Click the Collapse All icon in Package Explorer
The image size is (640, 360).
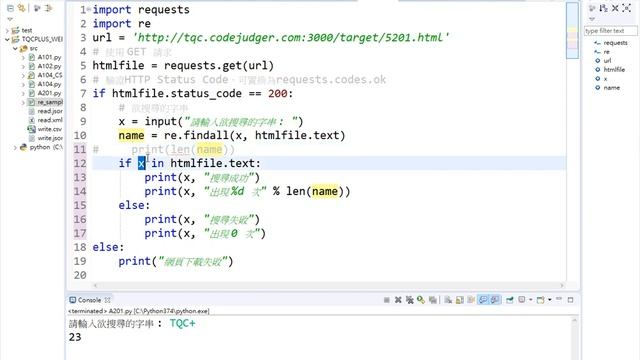(10, 8)
